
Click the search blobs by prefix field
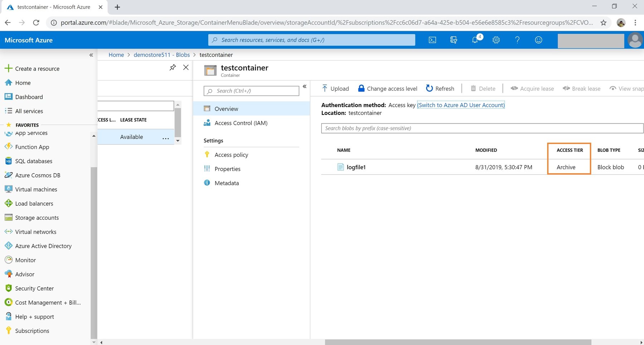429,128
